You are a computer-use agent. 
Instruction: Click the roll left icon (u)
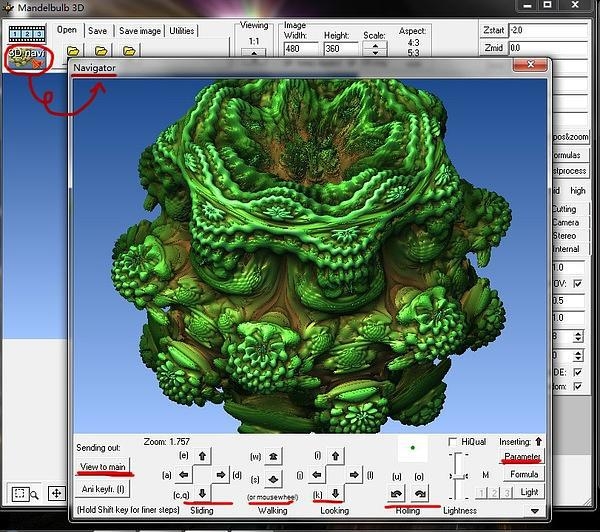(395, 493)
